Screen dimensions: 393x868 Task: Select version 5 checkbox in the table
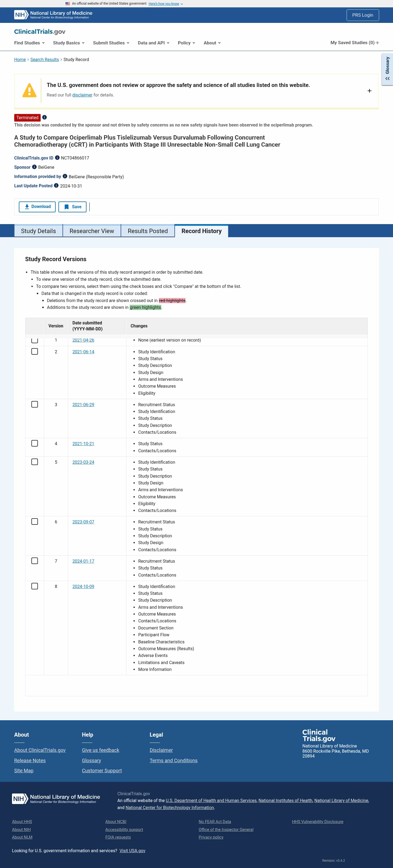(x=35, y=462)
